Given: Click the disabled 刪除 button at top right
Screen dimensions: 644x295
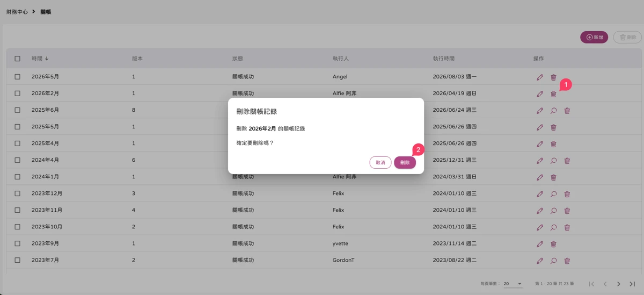Looking at the screenshot, I should [x=627, y=37].
